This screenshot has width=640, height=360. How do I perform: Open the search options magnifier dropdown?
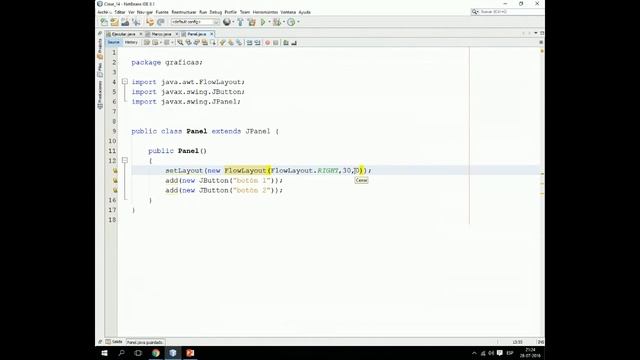point(475,12)
